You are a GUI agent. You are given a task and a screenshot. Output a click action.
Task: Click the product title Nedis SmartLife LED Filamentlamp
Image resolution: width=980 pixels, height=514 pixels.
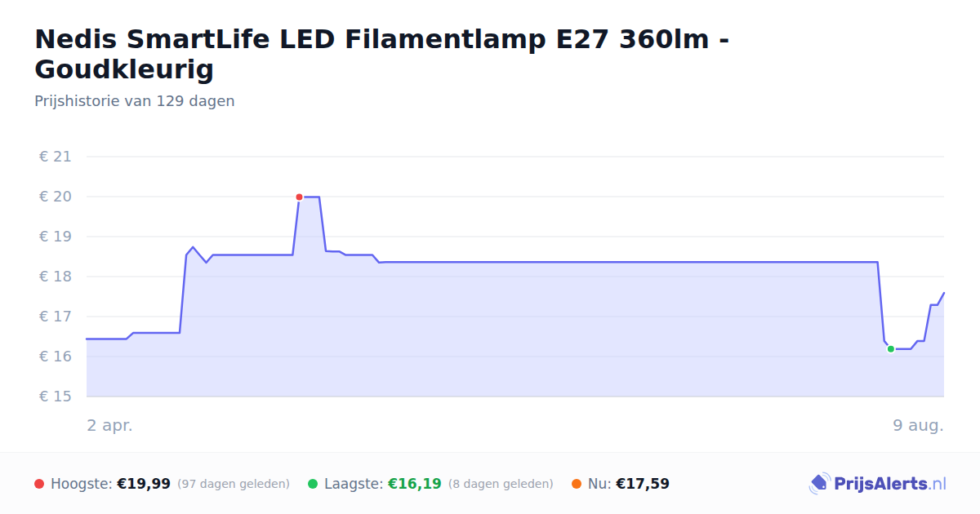(x=382, y=54)
